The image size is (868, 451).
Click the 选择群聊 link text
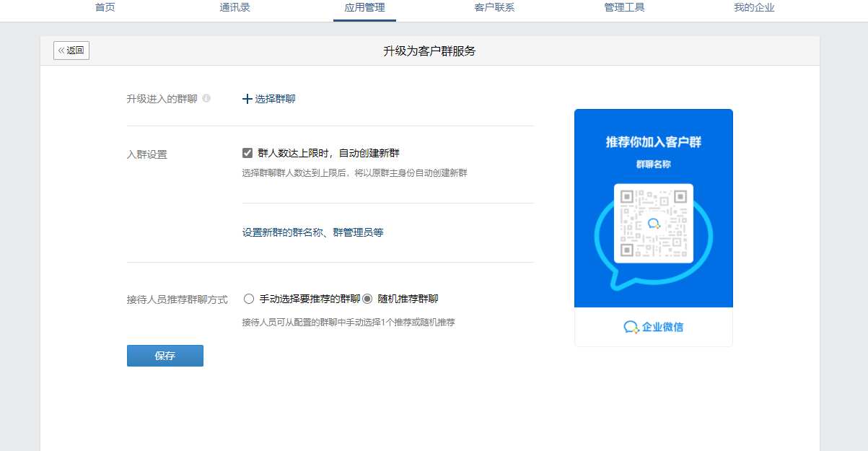(x=276, y=99)
